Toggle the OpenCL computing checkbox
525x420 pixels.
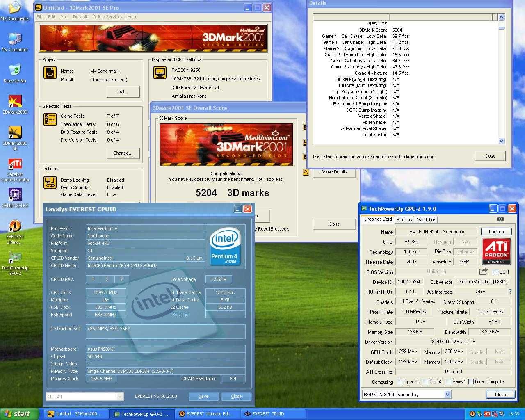tap(399, 382)
